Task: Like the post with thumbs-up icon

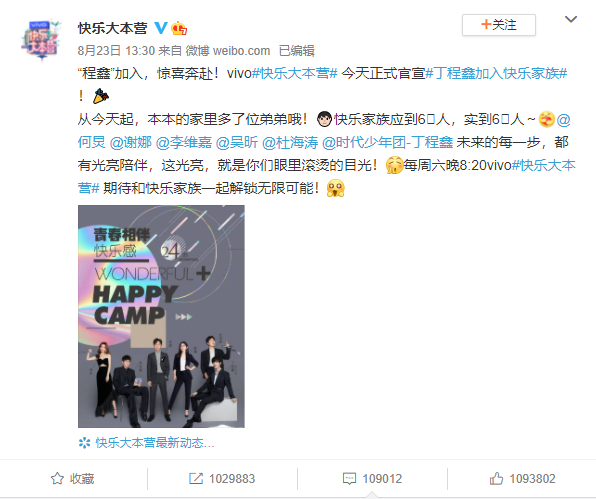Action: pyautogui.click(x=496, y=478)
